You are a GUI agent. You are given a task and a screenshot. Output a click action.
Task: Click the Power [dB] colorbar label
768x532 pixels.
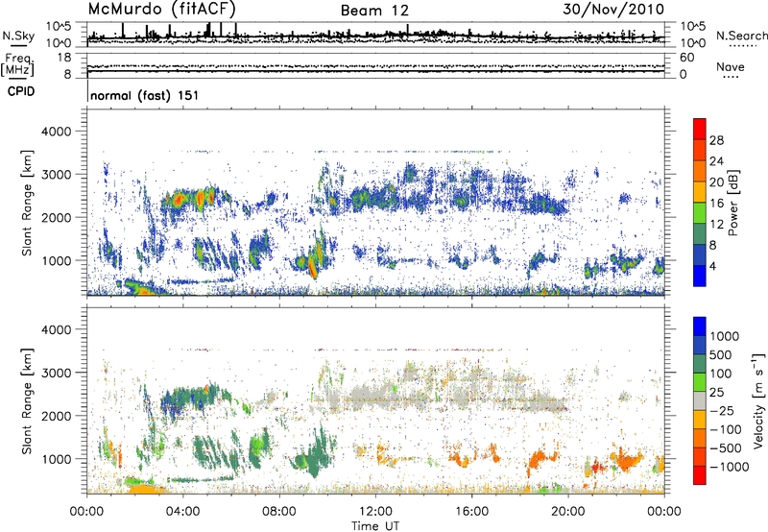click(x=733, y=203)
